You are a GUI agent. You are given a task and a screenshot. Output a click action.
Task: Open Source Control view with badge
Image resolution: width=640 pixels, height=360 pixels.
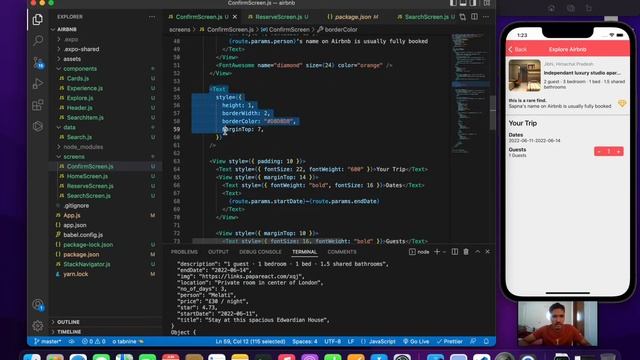(38, 62)
